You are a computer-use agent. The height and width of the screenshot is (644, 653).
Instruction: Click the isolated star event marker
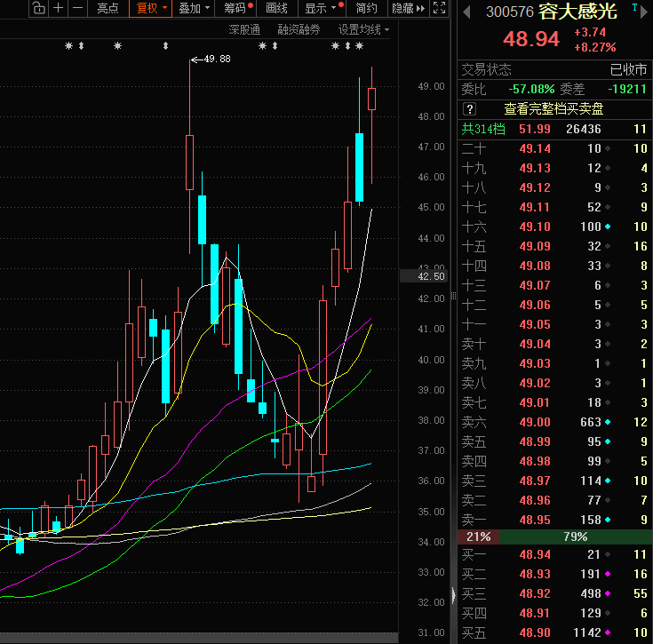coord(118,46)
